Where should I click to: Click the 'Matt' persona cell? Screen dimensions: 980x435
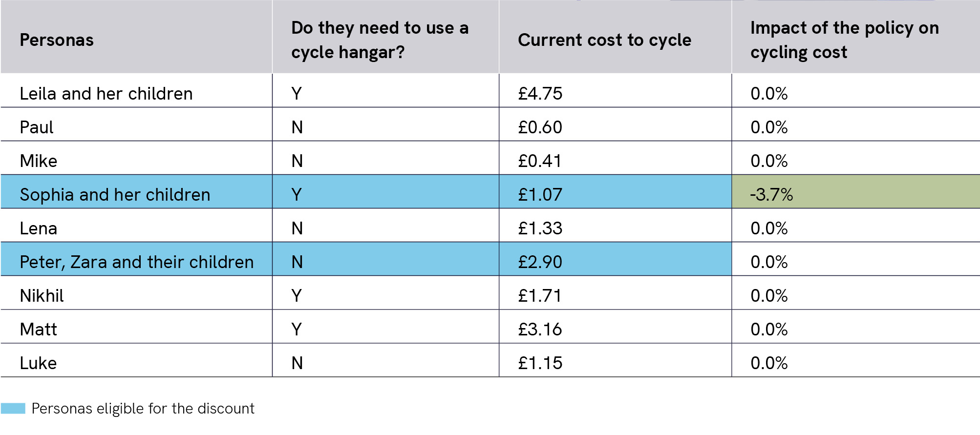(x=39, y=329)
